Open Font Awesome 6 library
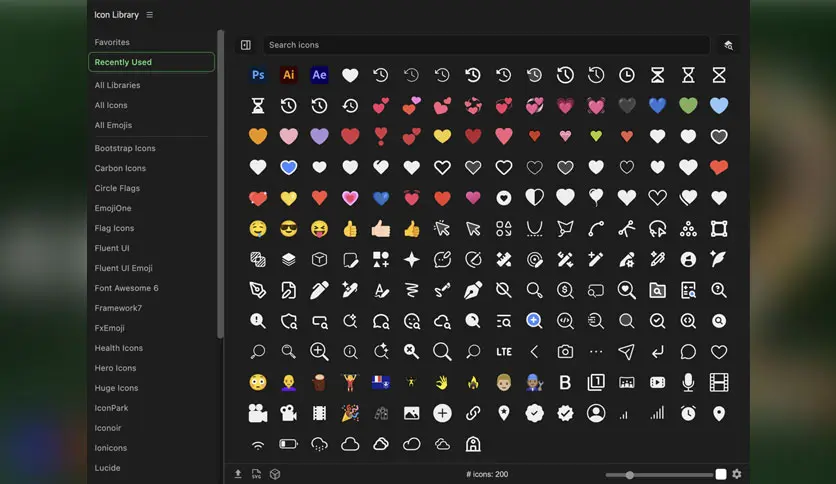 tap(126, 288)
